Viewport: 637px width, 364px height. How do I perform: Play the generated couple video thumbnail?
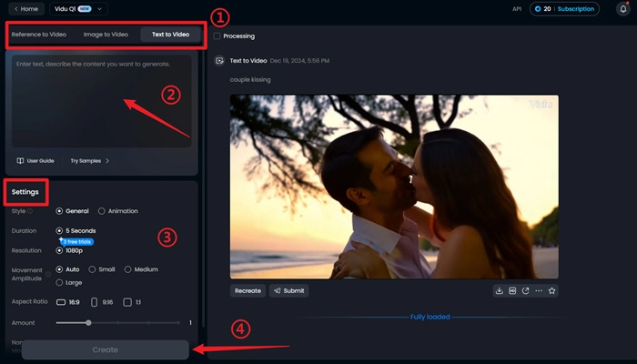click(394, 187)
